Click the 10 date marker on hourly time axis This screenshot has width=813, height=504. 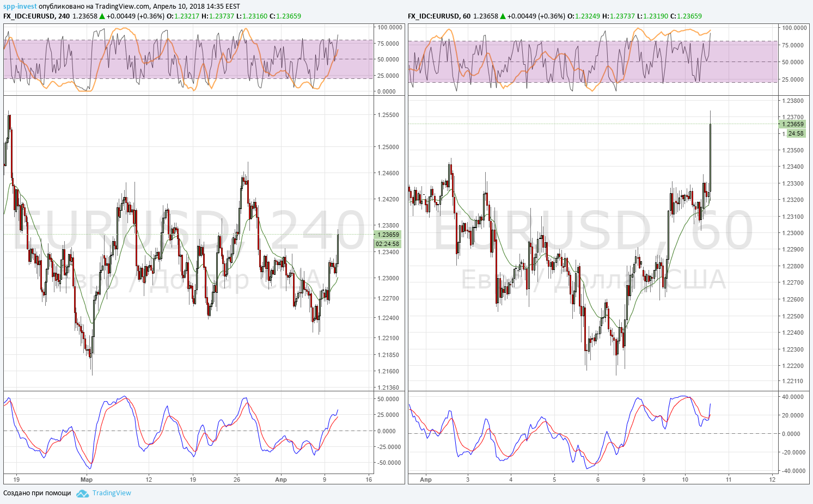(x=685, y=480)
